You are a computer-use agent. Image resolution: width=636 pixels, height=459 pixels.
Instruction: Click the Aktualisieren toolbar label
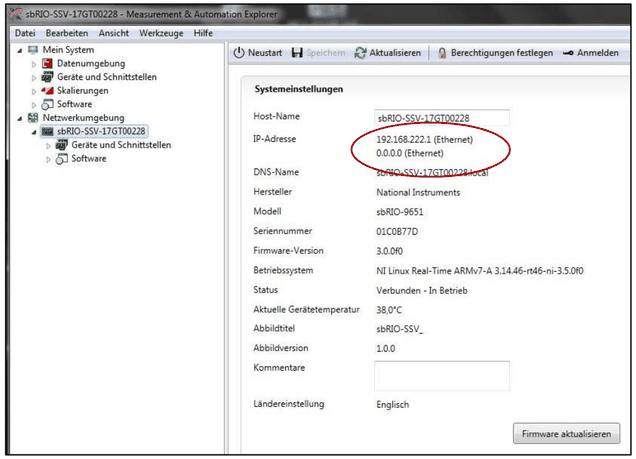tap(395, 53)
